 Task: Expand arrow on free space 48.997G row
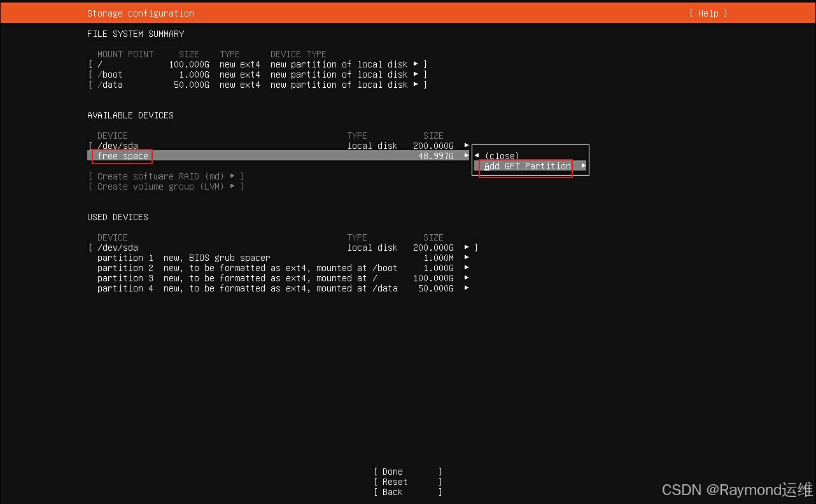click(467, 156)
